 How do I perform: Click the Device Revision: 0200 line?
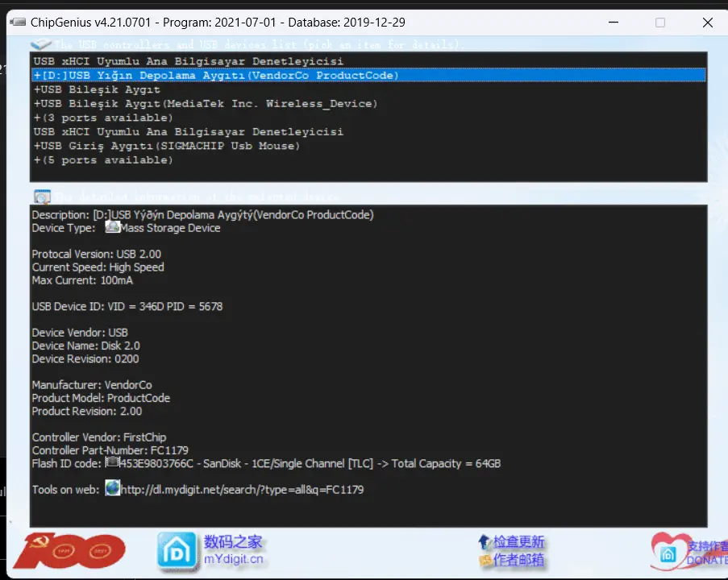click(x=85, y=358)
